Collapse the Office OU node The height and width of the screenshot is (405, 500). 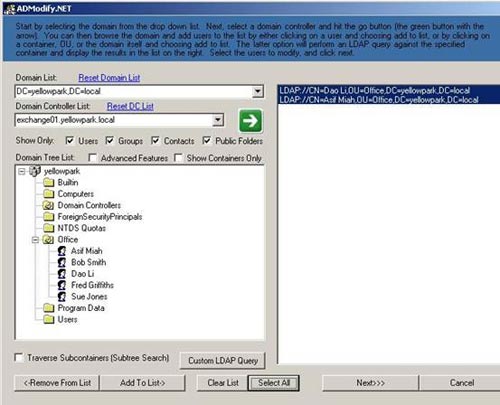[35, 240]
